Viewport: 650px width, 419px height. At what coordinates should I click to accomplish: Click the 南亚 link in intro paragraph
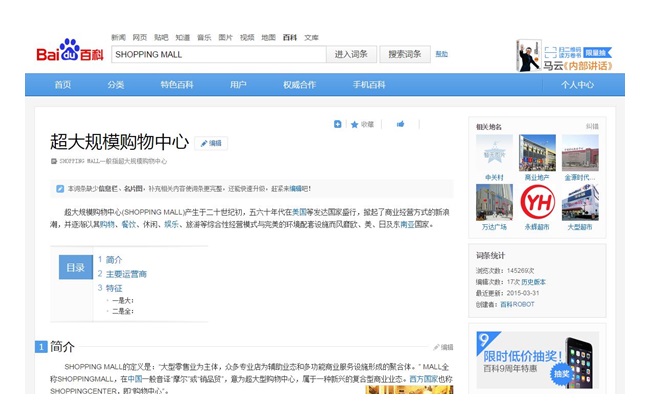pos(407,225)
